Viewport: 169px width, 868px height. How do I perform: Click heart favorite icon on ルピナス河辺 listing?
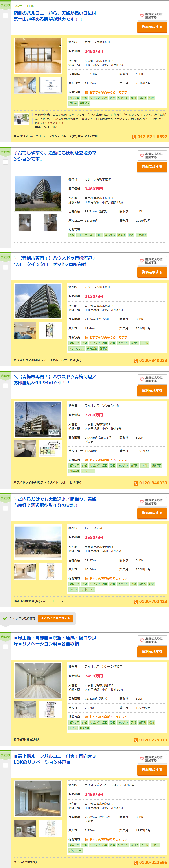point(142,502)
